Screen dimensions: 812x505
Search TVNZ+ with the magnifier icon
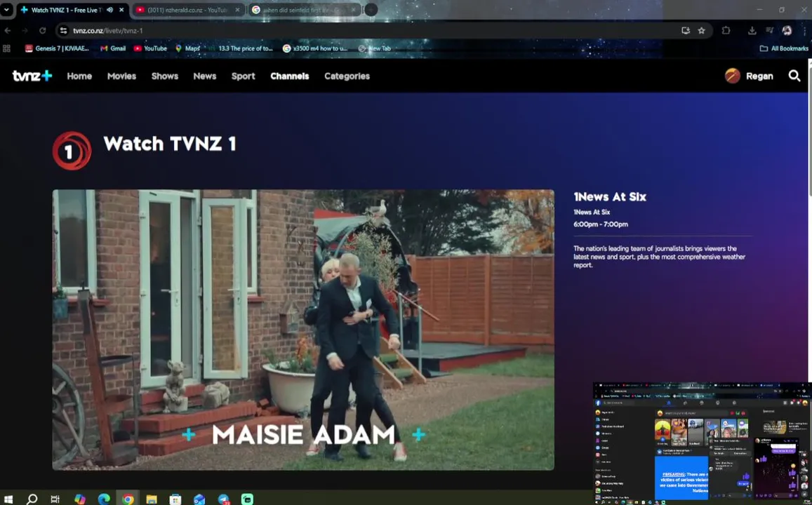(x=794, y=76)
